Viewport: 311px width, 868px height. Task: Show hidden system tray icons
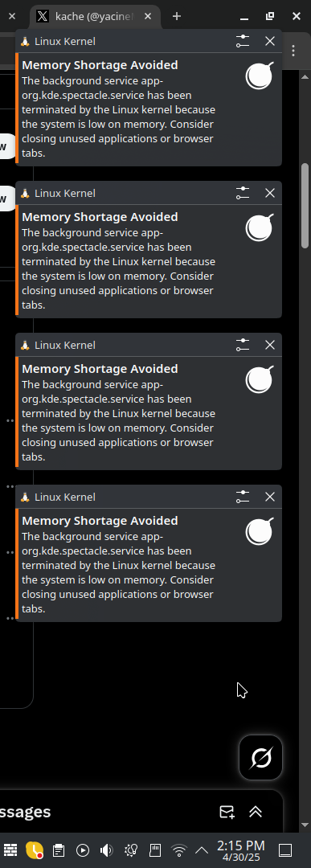point(202,850)
